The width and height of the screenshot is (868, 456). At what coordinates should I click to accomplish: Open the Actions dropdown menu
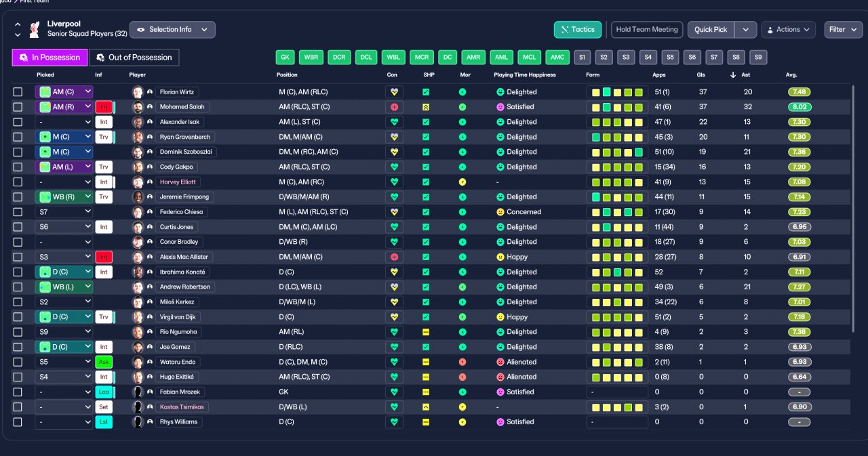[788, 30]
